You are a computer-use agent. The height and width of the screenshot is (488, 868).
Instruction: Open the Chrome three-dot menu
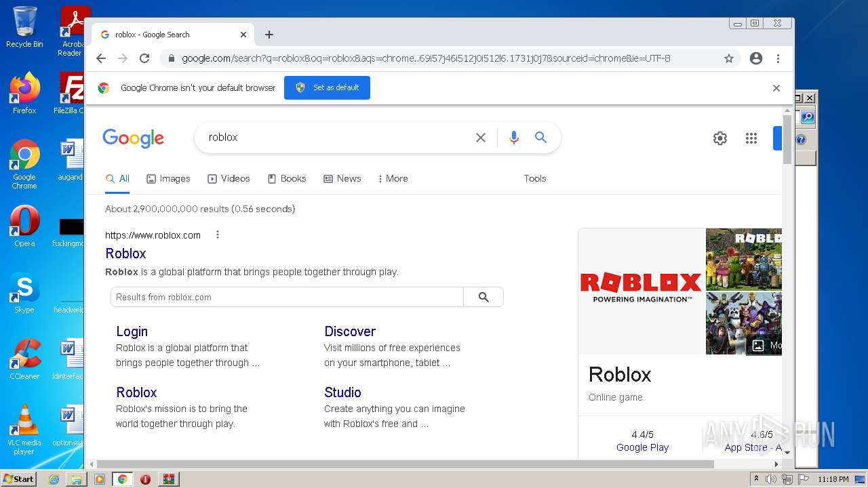pos(778,58)
